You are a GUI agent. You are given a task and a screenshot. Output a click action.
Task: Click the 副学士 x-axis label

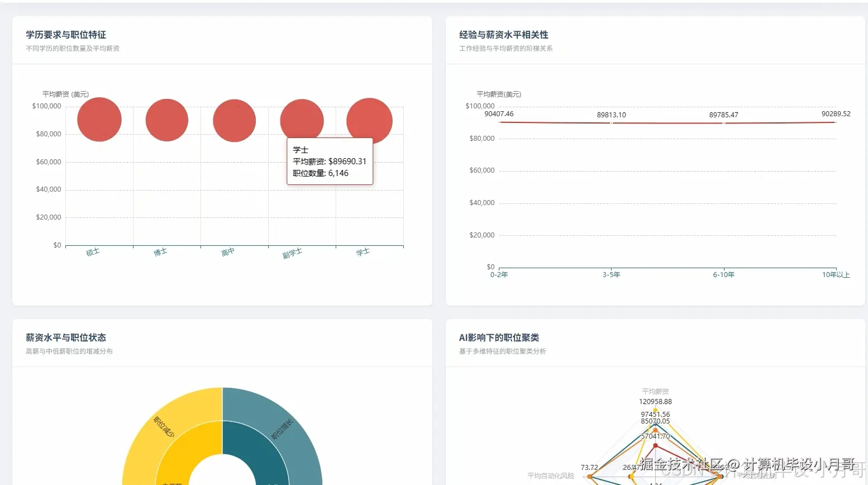click(x=292, y=254)
